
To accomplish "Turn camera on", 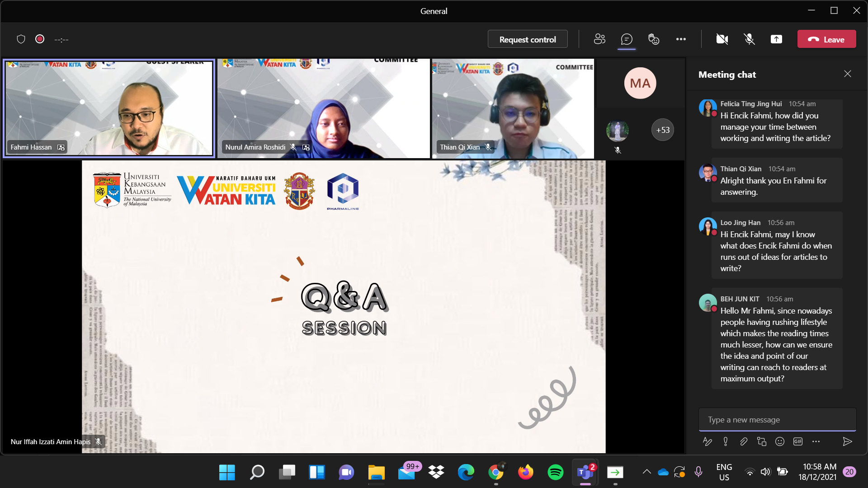I will [x=722, y=39].
